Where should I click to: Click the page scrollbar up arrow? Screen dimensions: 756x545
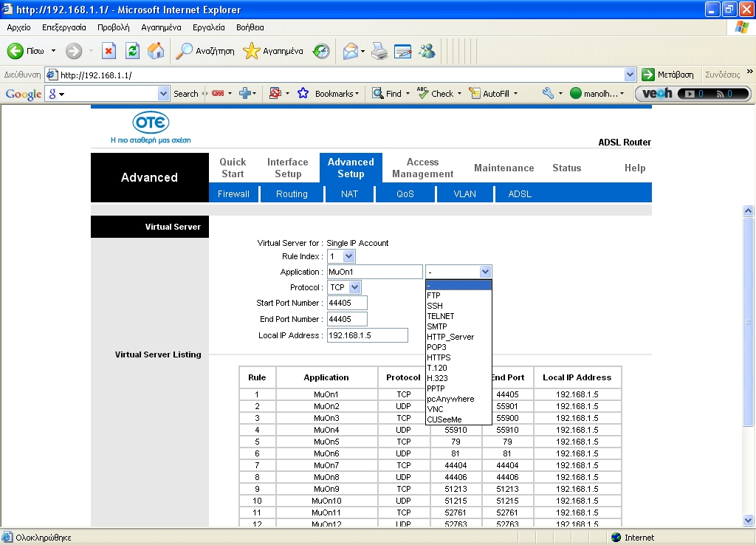point(748,210)
